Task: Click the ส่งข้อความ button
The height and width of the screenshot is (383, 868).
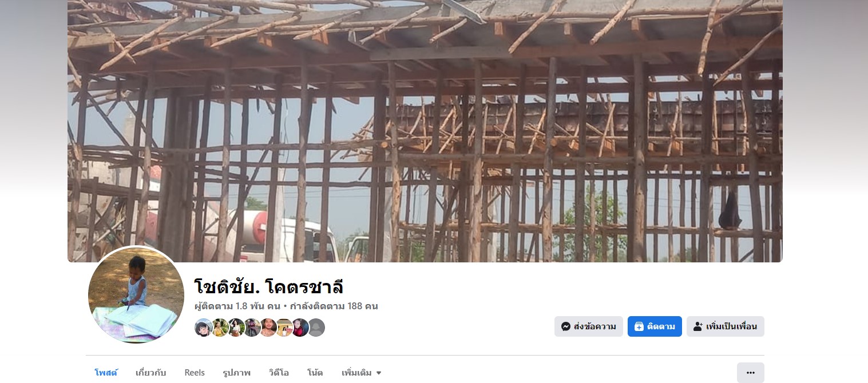Action: 588,326
